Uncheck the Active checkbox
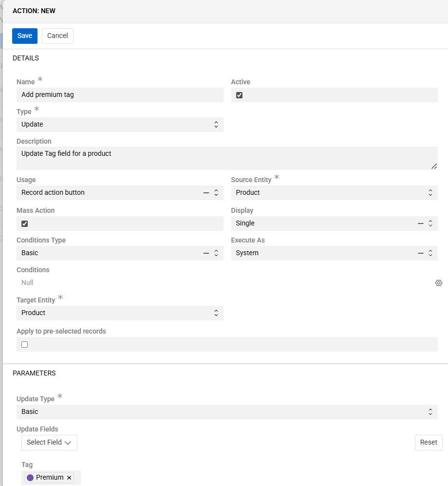448x486 pixels. tap(239, 95)
